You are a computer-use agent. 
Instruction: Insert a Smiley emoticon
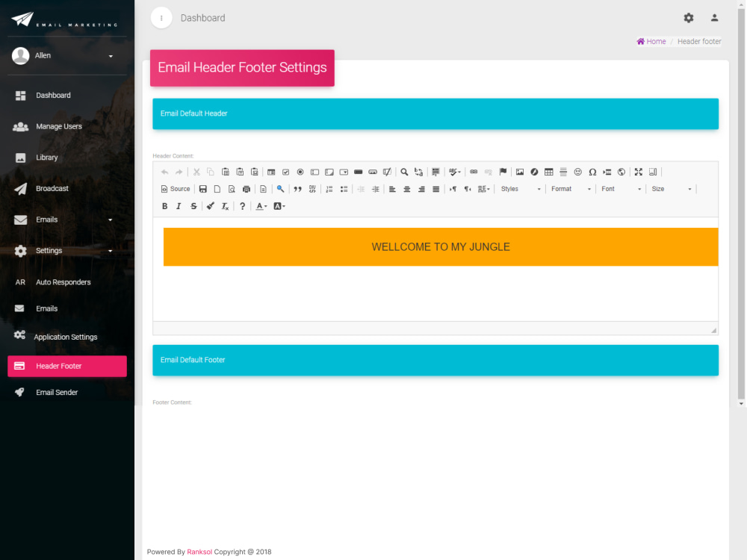578,172
